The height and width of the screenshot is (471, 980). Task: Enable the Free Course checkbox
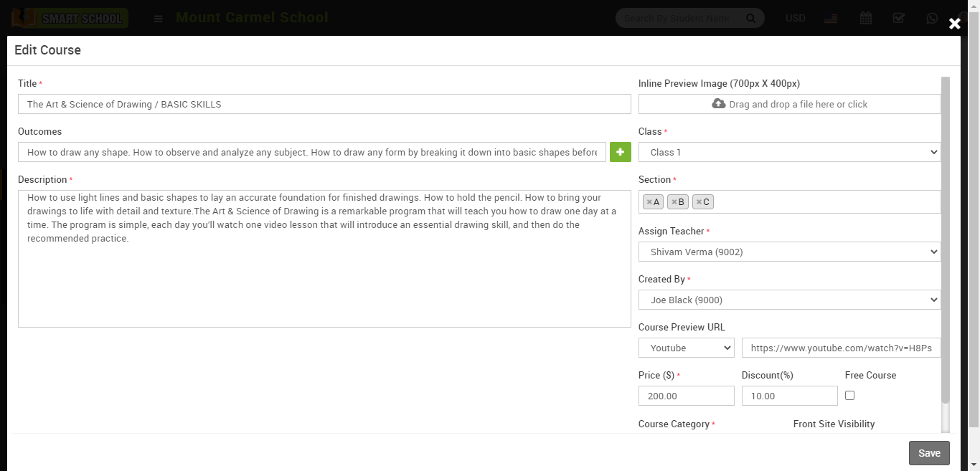849,395
